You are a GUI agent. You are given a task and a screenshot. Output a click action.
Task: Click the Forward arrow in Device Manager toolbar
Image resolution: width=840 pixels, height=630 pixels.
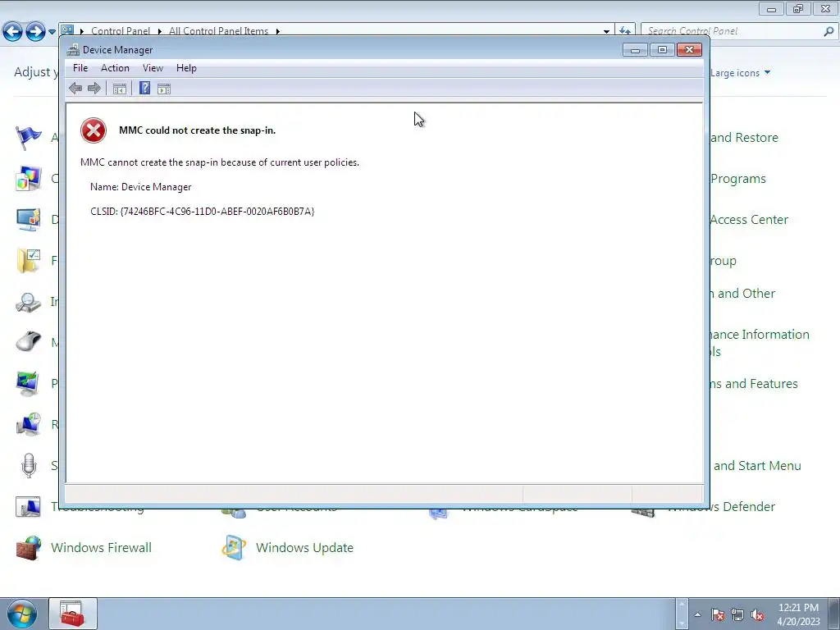[x=94, y=89]
